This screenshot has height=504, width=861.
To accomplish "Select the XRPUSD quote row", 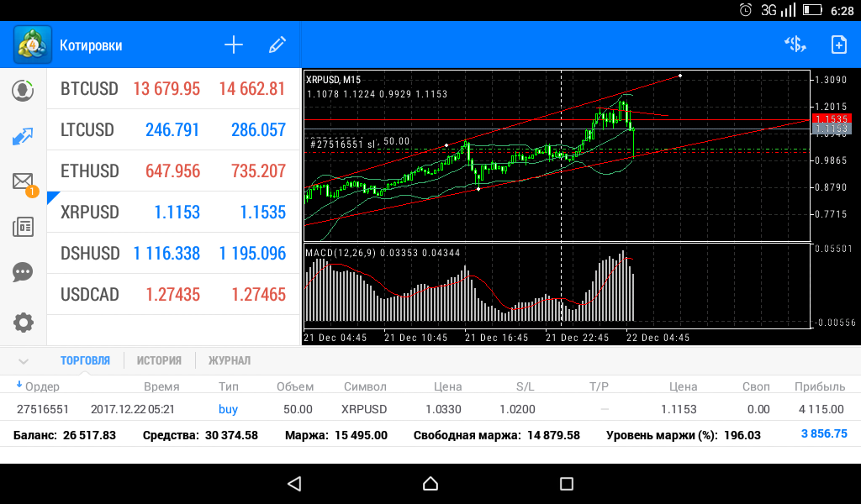I will (x=173, y=212).
